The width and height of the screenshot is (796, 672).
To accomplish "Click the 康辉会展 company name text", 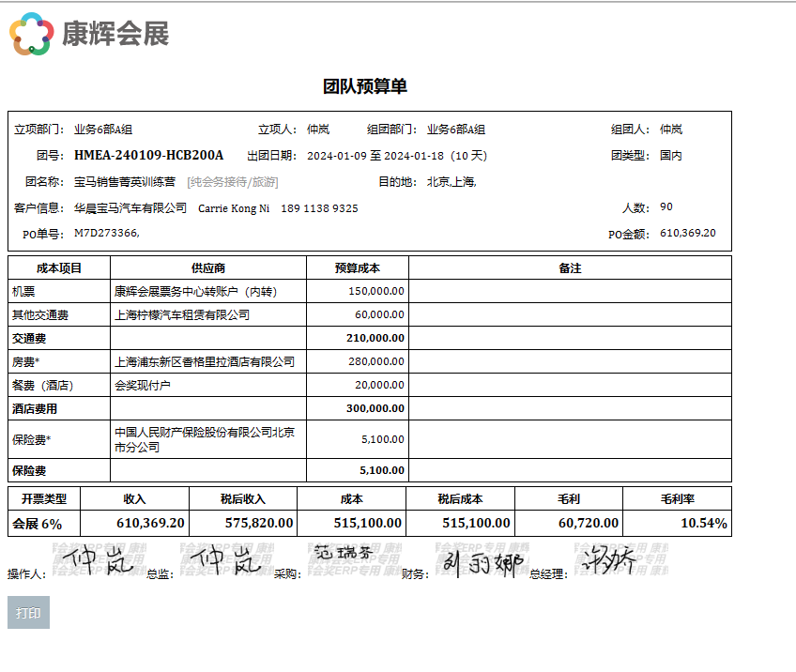I will pyautogui.click(x=115, y=34).
